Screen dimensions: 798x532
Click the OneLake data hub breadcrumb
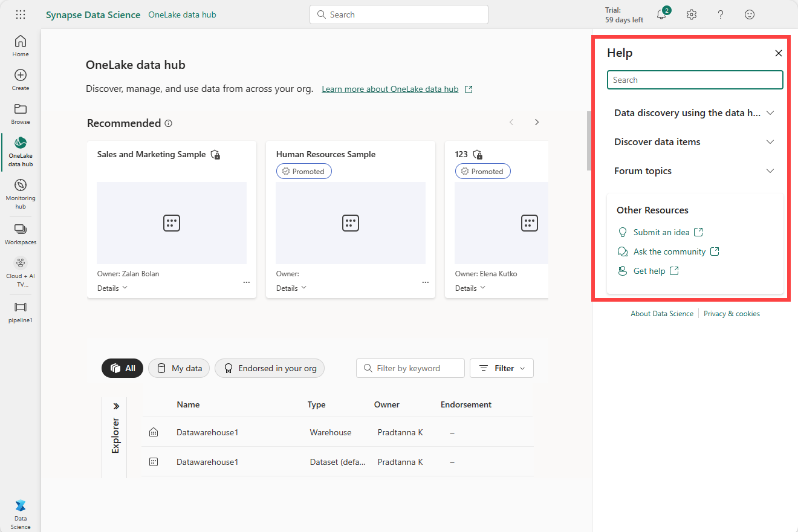pyautogui.click(x=182, y=15)
